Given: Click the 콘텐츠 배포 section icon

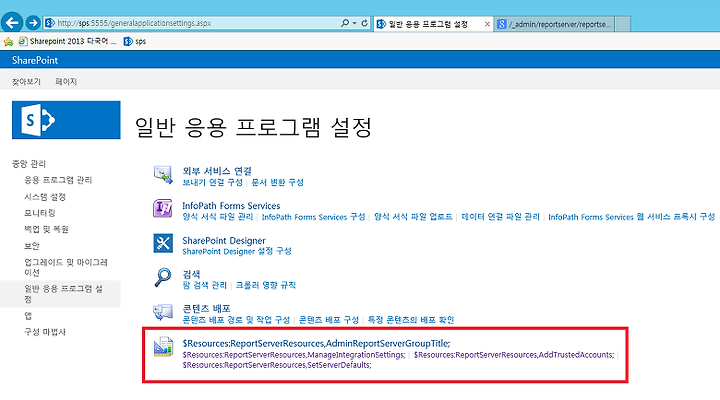Looking at the screenshot, I should [163, 312].
